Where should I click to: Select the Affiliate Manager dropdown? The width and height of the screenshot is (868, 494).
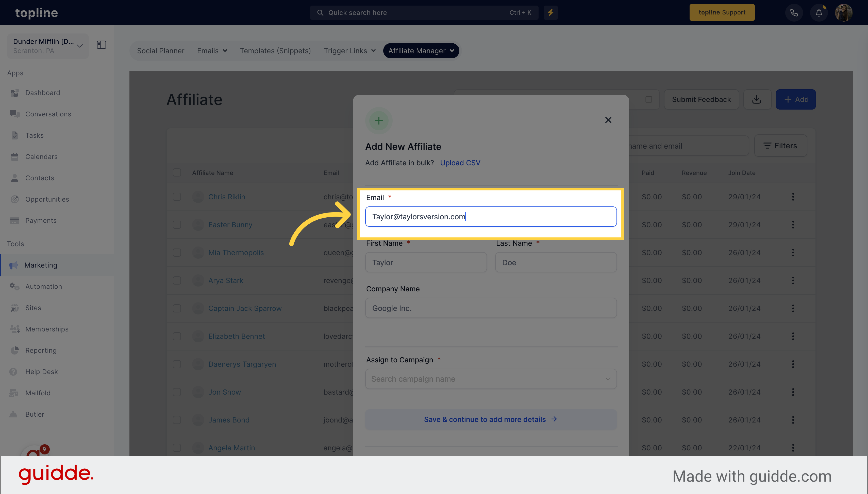421,50
